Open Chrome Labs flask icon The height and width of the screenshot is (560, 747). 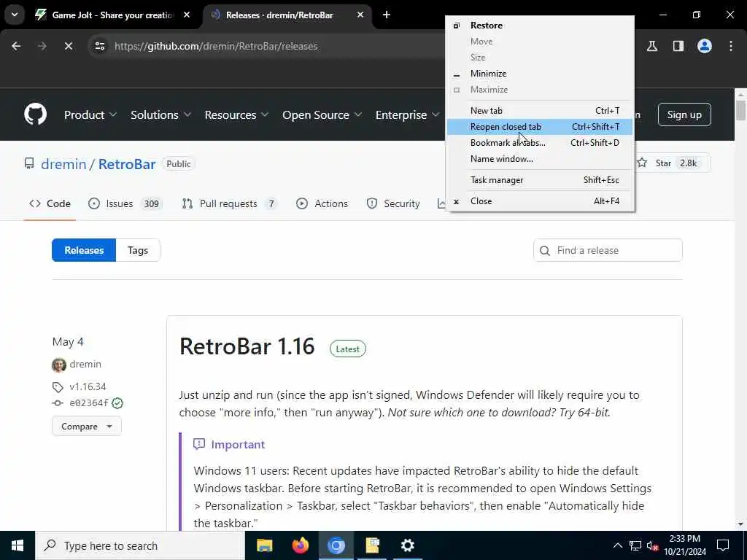[651, 46]
